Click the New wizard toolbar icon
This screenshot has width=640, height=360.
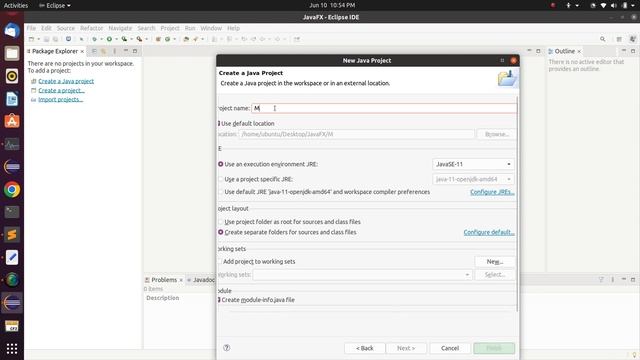(31, 39)
